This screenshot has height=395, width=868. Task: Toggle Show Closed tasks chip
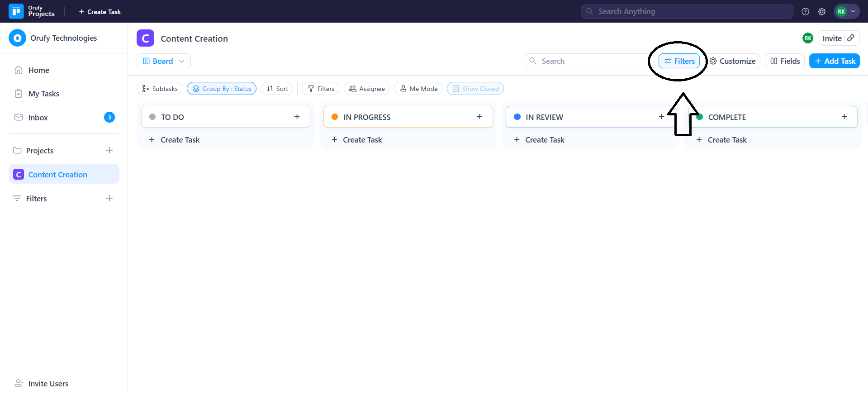tap(475, 89)
